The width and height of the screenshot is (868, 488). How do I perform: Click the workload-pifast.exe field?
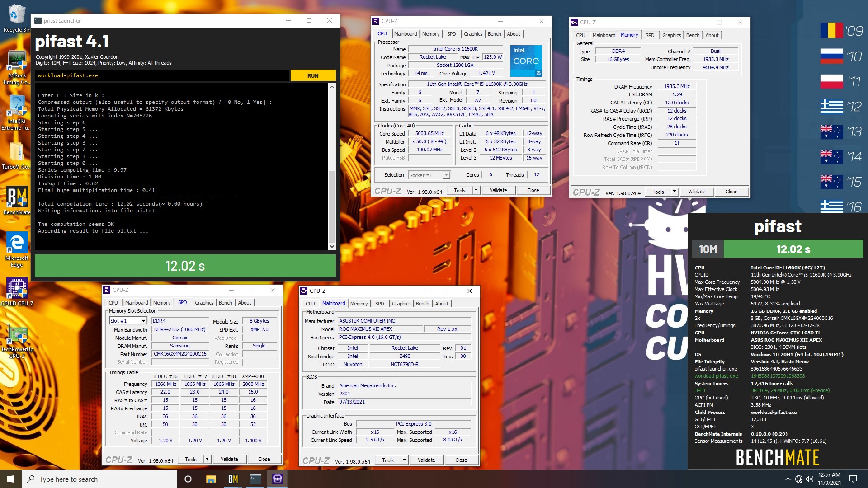(162, 75)
